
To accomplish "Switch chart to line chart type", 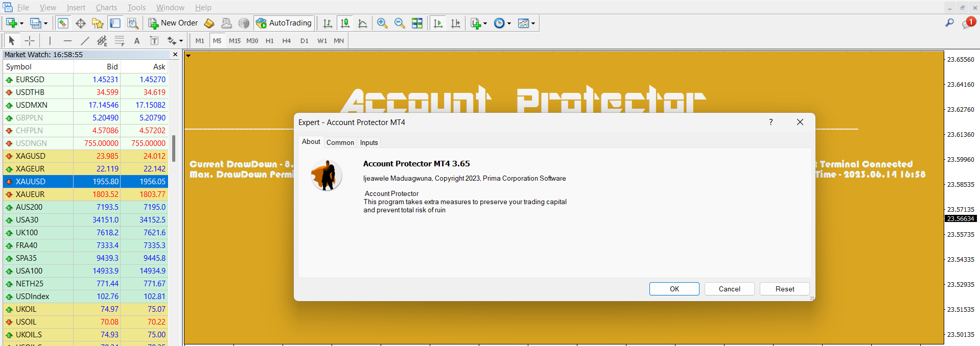I will click(362, 23).
